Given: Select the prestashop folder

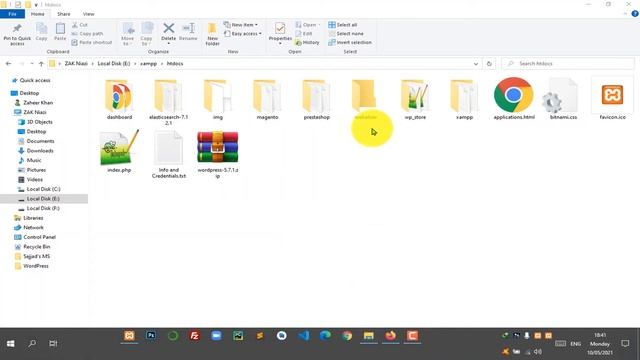Looking at the screenshot, I should (317, 100).
